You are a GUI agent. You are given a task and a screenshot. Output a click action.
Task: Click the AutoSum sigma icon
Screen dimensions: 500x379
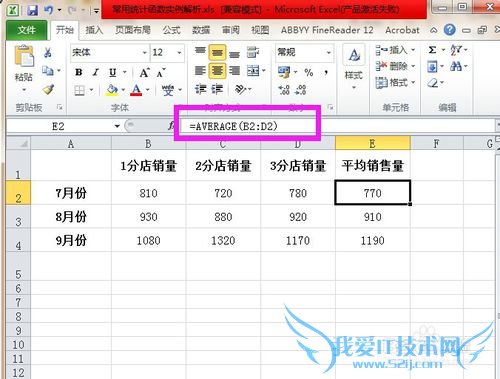432,50
